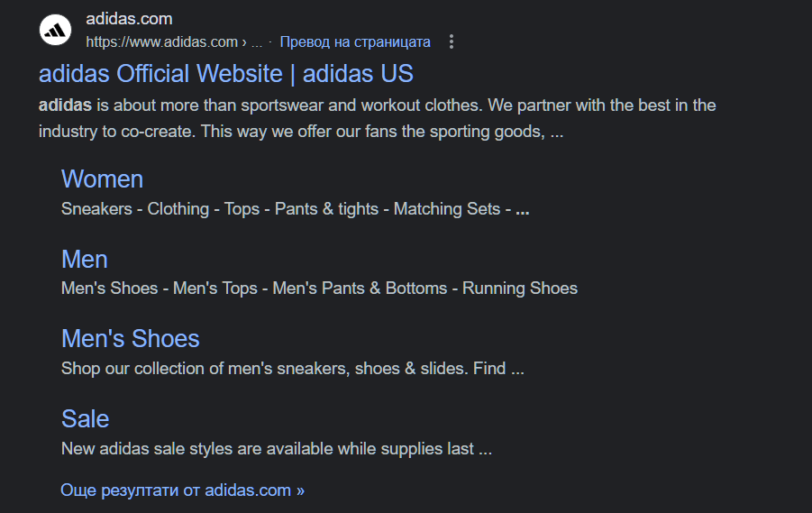Click the adidas logo favicon
This screenshot has width=812, height=513.
(55, 30)
